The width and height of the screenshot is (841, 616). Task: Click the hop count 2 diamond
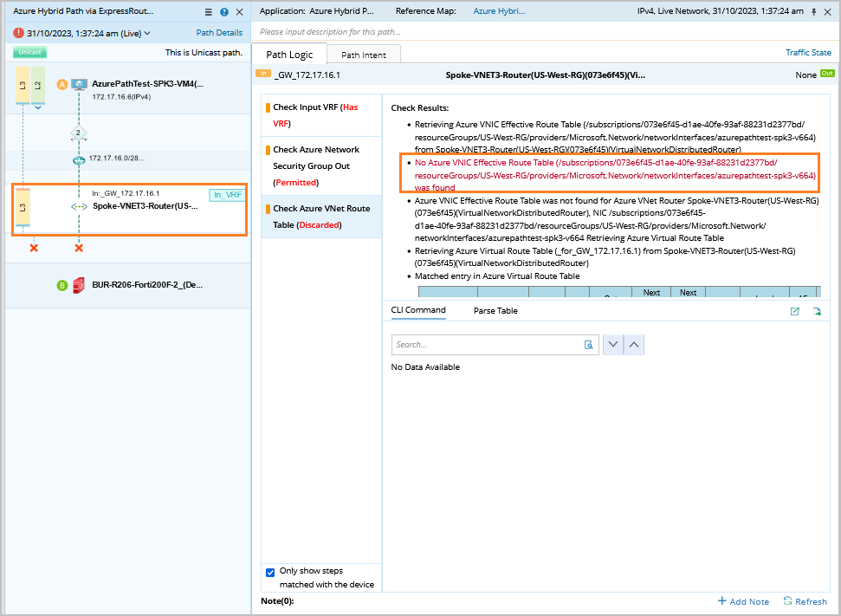click(78, 133)
